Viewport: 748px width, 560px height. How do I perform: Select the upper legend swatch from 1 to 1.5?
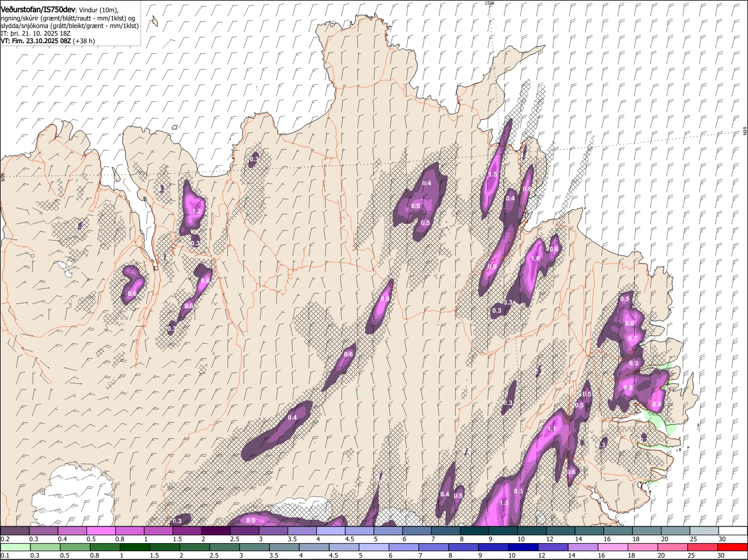point(158,531)
